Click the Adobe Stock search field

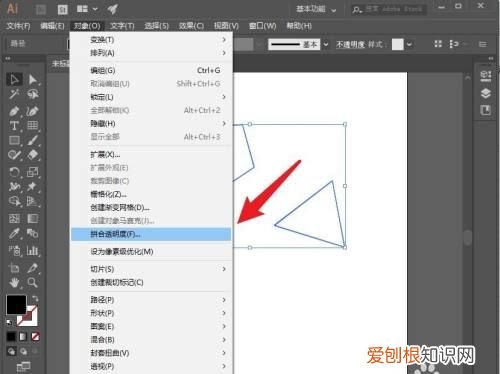click(x=389, y=9)
